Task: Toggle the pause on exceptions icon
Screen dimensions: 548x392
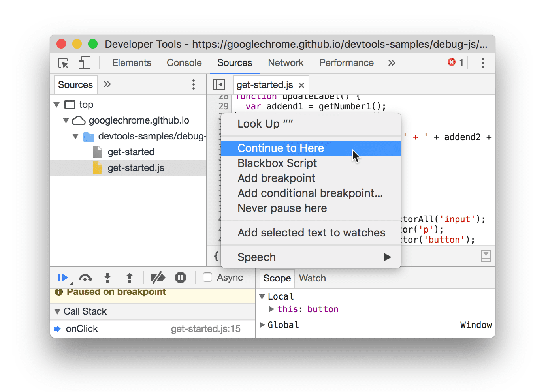Action: [181, 278]
